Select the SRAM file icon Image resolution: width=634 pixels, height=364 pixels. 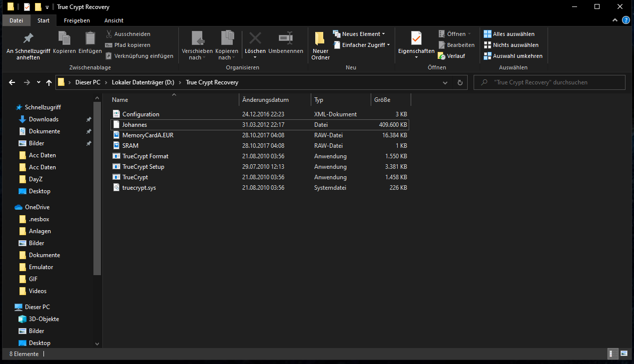tap(116, 146)
